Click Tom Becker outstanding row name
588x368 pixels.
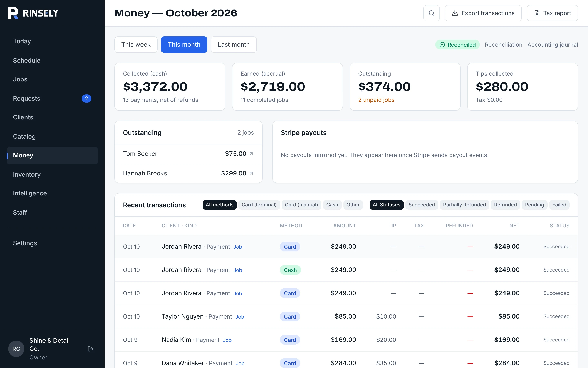[x=140, y=154]
